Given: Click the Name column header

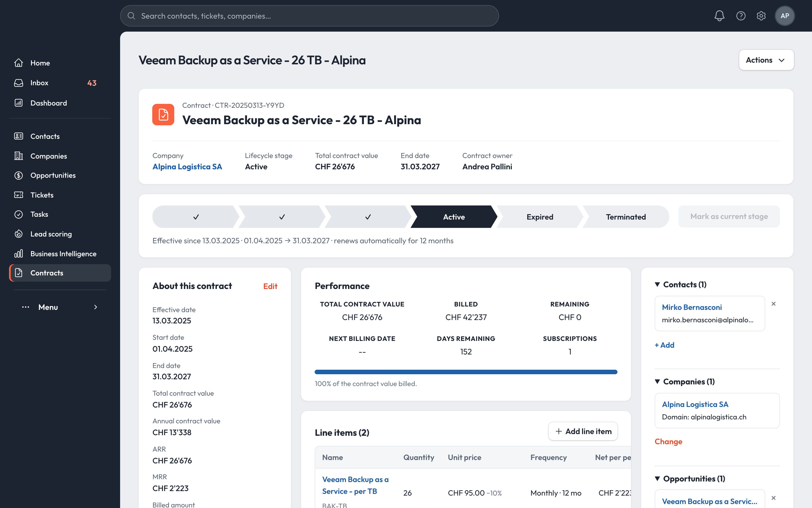Looking at the screenshot, I should click(x=332, y=457).
